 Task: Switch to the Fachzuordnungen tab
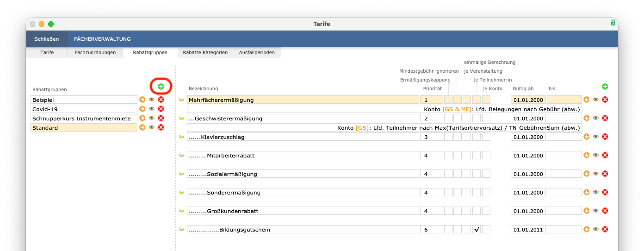pos(95,52)
